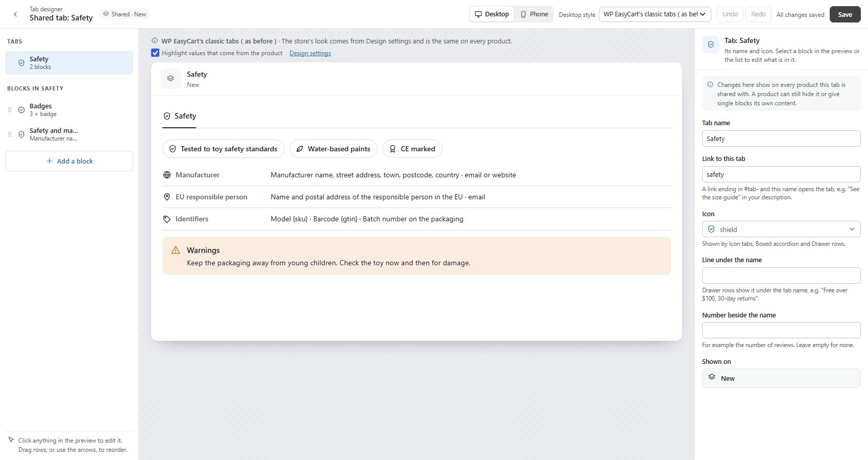
Task: Select the Badges block row
Action: point(69,110)
